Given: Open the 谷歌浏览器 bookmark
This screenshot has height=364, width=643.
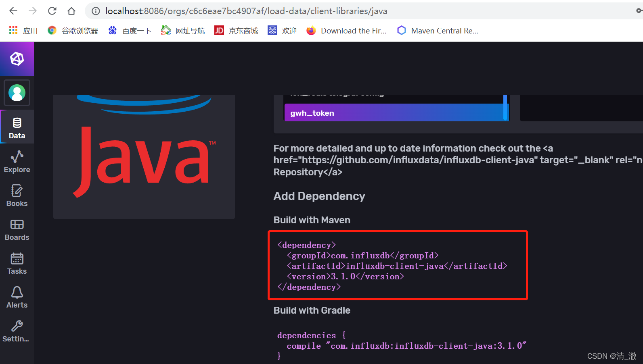Looking at the screenshot, I should [73, 31].
